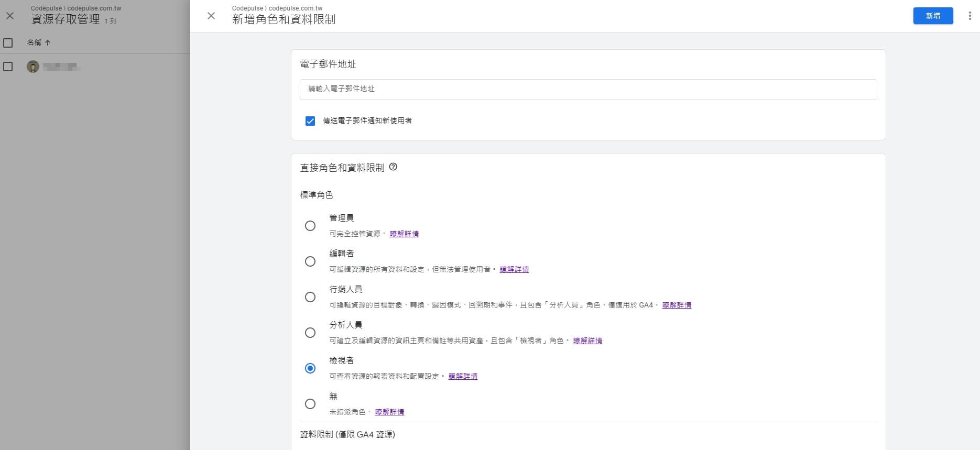Screen dimensions: 980x450
Task: Open 瞭解詳情 link for 行銷人員
Action: [677, 305]
